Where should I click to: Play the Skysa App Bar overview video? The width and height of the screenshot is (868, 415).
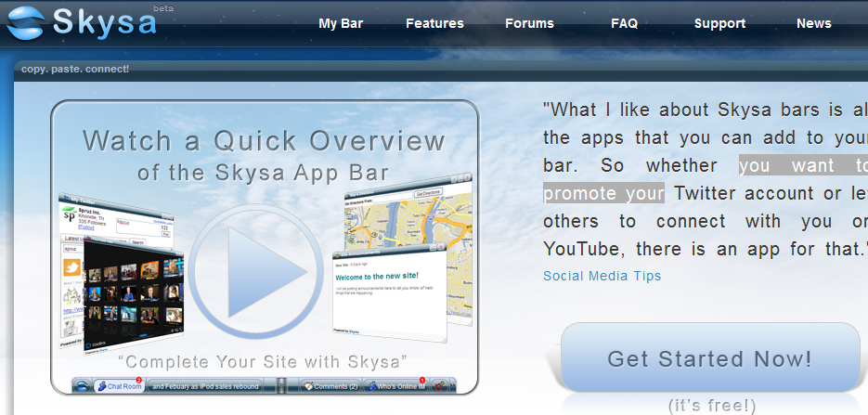[x=255, y=272]
